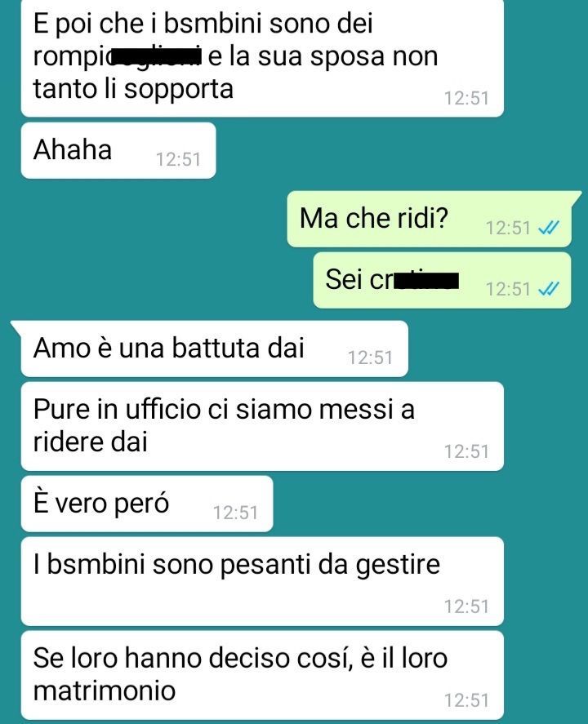Select the 'Pure in ufficio ci siamo messi' message
Screen dimensions: 588x724
pos(262,427)
